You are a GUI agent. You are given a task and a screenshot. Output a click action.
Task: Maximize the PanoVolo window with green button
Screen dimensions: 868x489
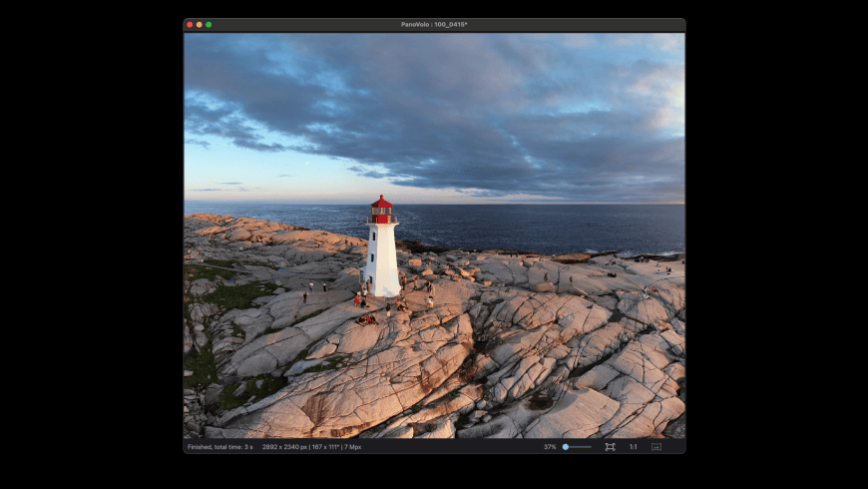(x=209, y=24)
